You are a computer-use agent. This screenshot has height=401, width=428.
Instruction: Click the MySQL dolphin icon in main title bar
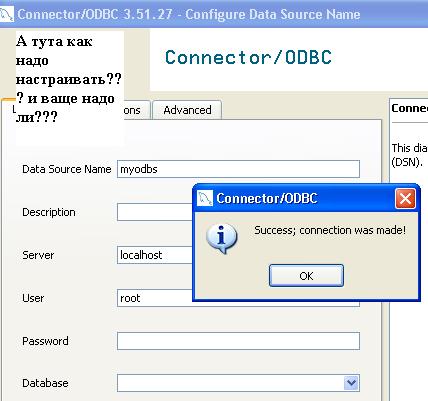[6, 15]
